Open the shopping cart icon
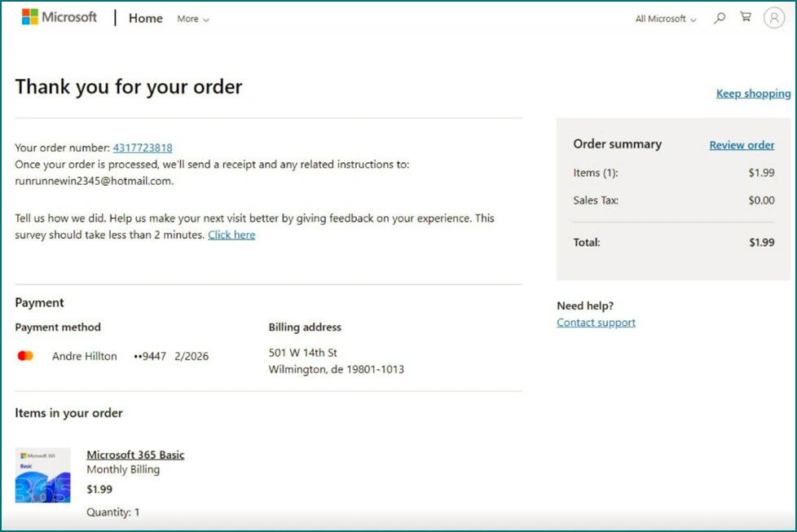 [x=746, y=17]
